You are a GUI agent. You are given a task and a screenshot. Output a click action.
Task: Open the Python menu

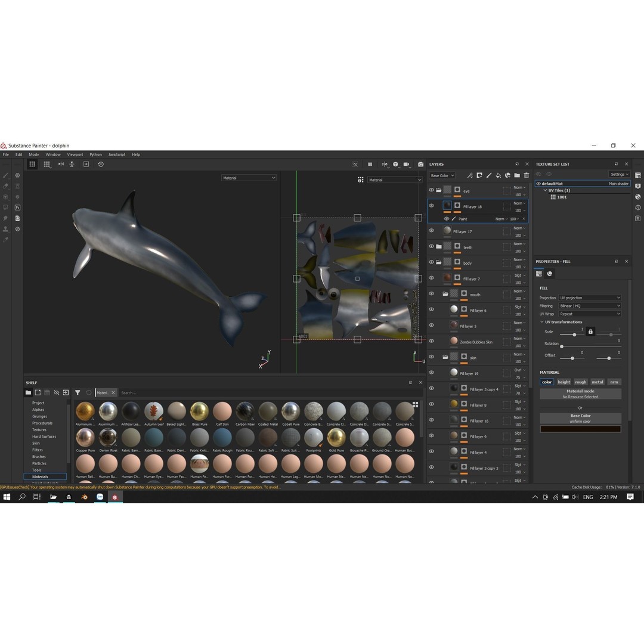[x=95, y=154]
